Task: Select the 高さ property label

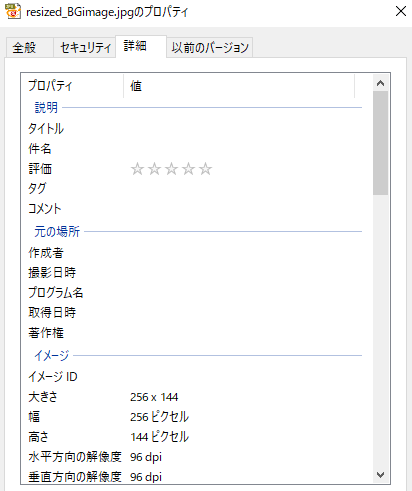Action: 38,437
